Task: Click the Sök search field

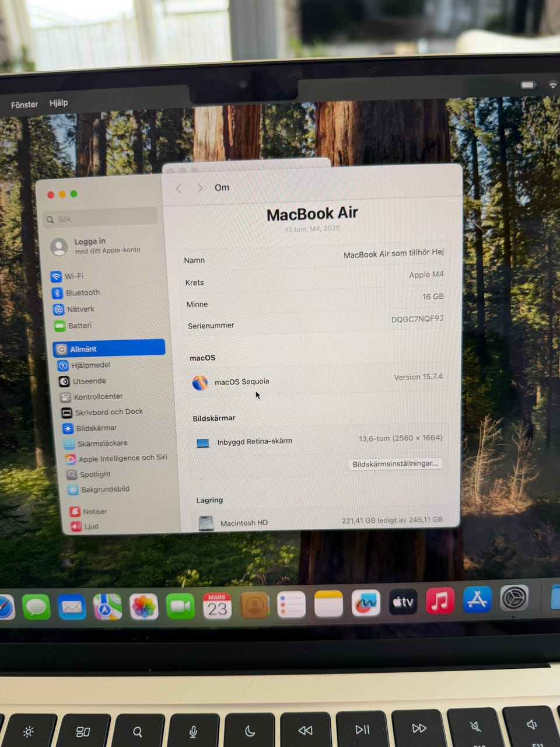Action: (x=102, y=219)
